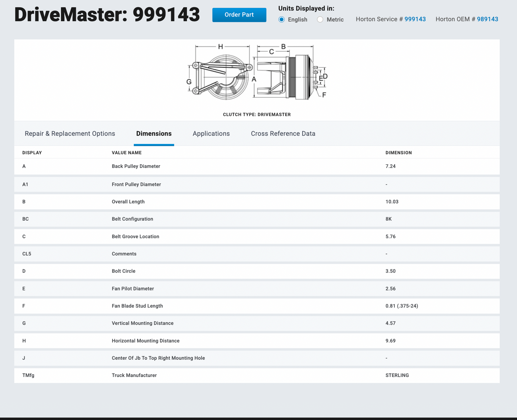Click the DIMENSION column header

(399, 153)
